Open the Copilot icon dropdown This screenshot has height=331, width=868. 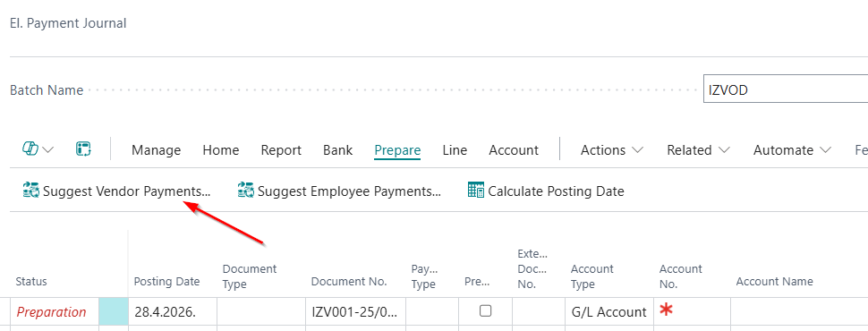click(x=38, y=149)
